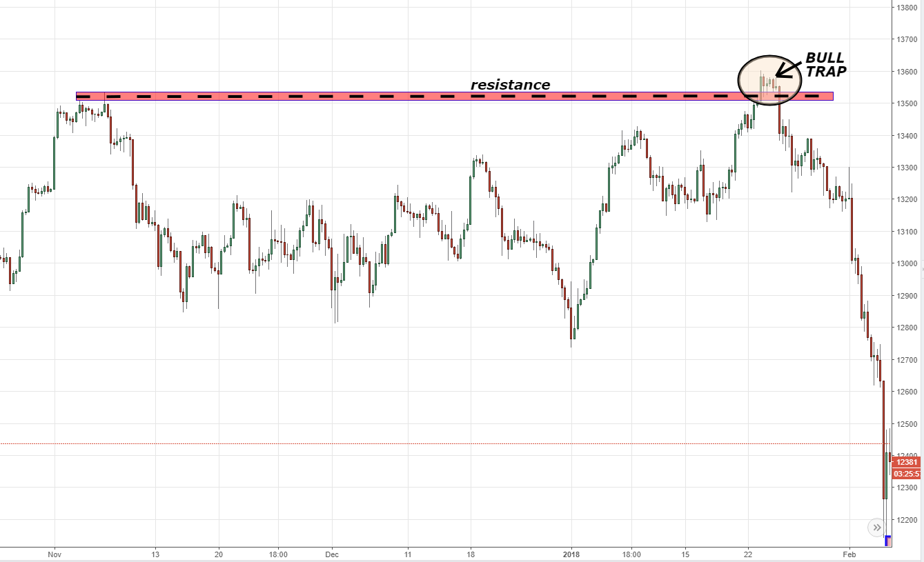
Task: Click the 13800 price axis label
Action: [x=907, y=8]
